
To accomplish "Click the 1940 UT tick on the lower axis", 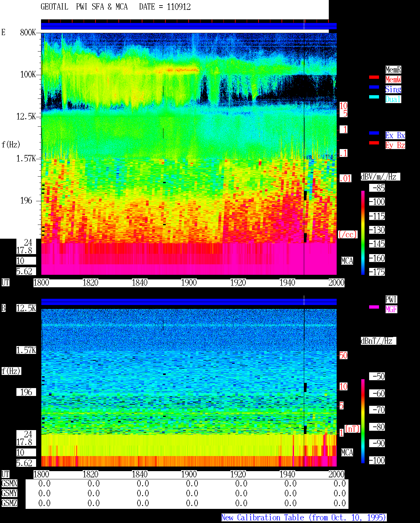I will click(287, 474).
